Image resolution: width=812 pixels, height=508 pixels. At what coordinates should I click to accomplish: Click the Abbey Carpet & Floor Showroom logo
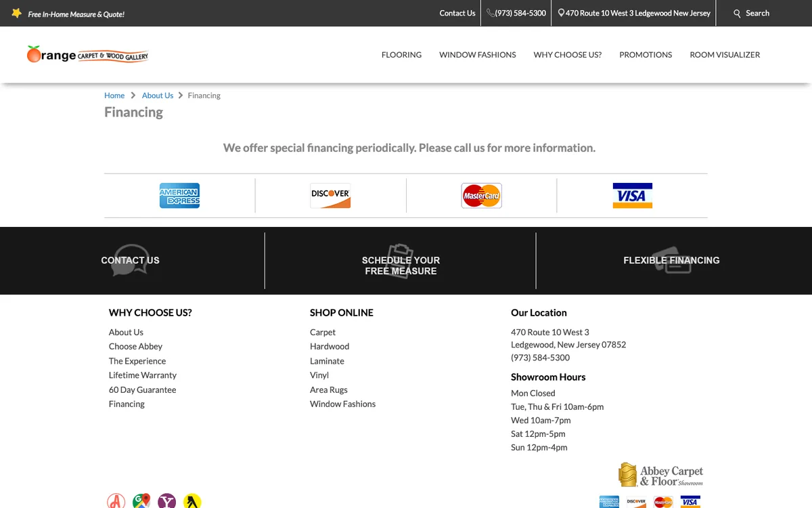click(660, 475)
